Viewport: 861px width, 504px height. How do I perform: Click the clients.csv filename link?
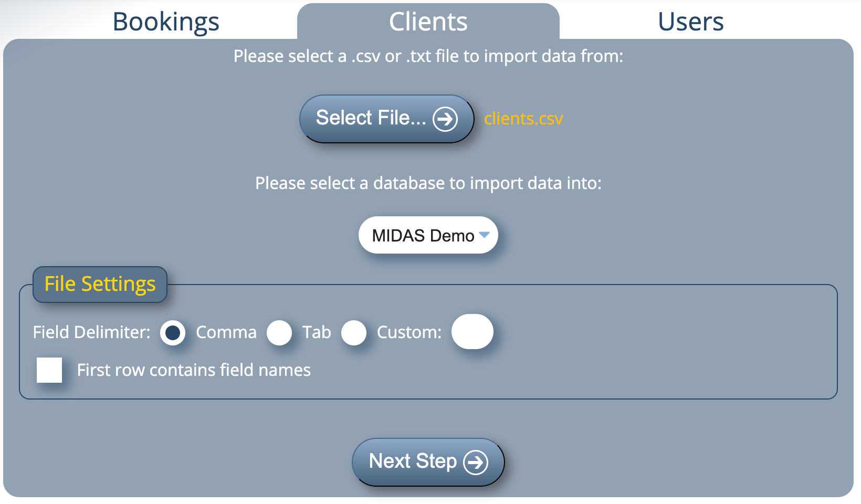(x=523, y=119)
